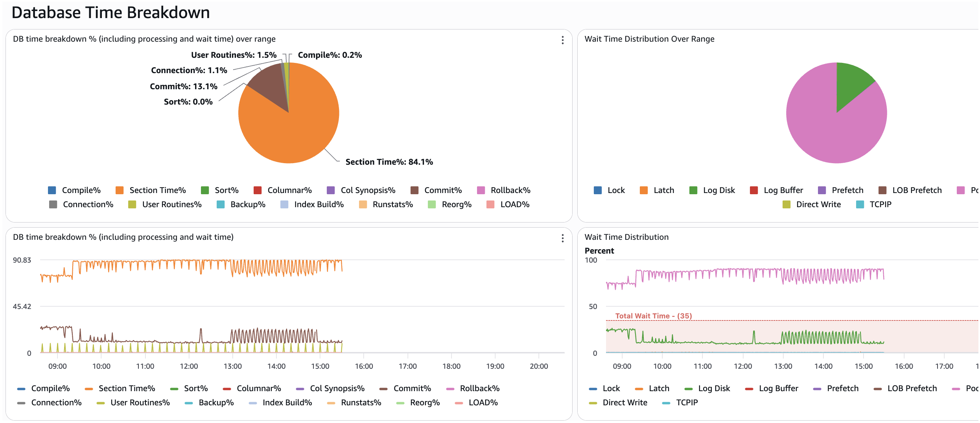Click the Log Disk green legend swatch
The width and height of the screenshot is (980, 423).
(693, 190)
